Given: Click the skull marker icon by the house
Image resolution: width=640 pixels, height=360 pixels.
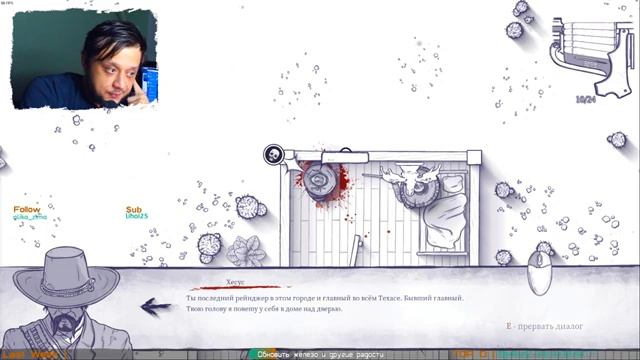Looking at the screenshot, I should [273, 155].
